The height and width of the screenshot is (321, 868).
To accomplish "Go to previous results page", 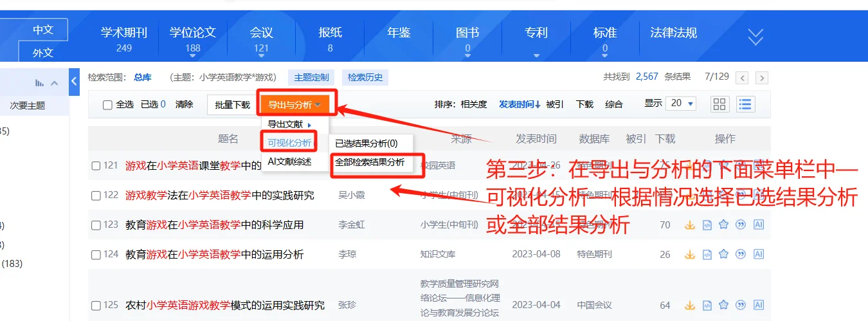I will pyautogui.click(x=742, y=78).
